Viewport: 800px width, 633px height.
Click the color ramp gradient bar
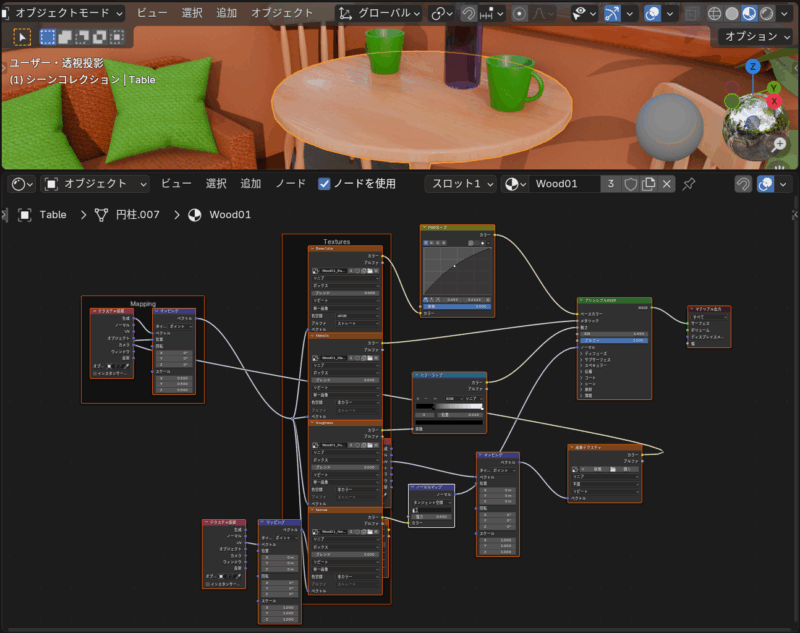(x=449, y=407)
